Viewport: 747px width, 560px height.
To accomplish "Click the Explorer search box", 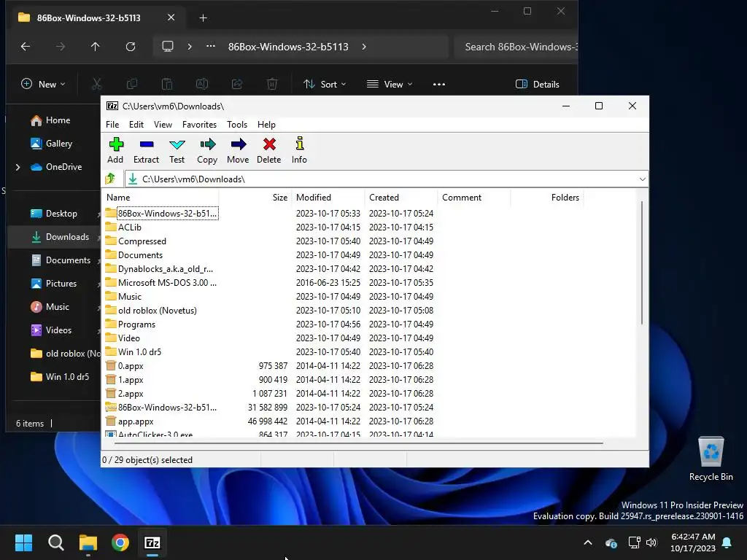I will [516, 47].
